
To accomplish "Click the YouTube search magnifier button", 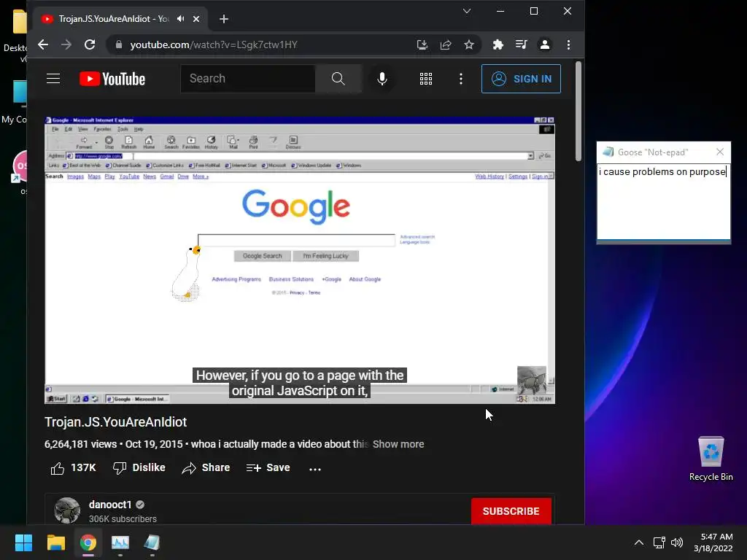I will (338, 79).
